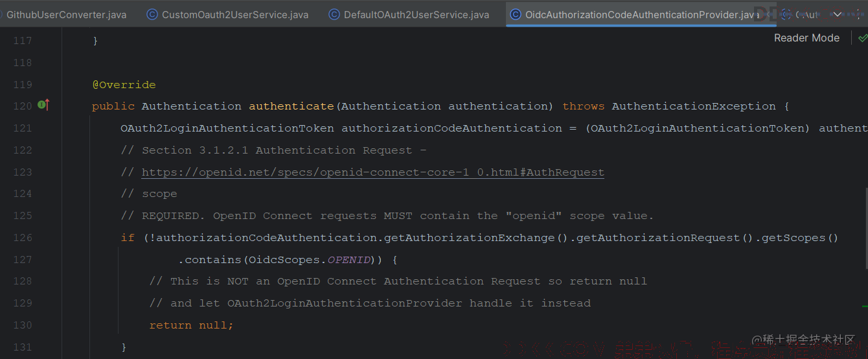Open the CustomOauth2UserService.java tab
This screenshot has height=359, width=868.
[x=234, y=14]
